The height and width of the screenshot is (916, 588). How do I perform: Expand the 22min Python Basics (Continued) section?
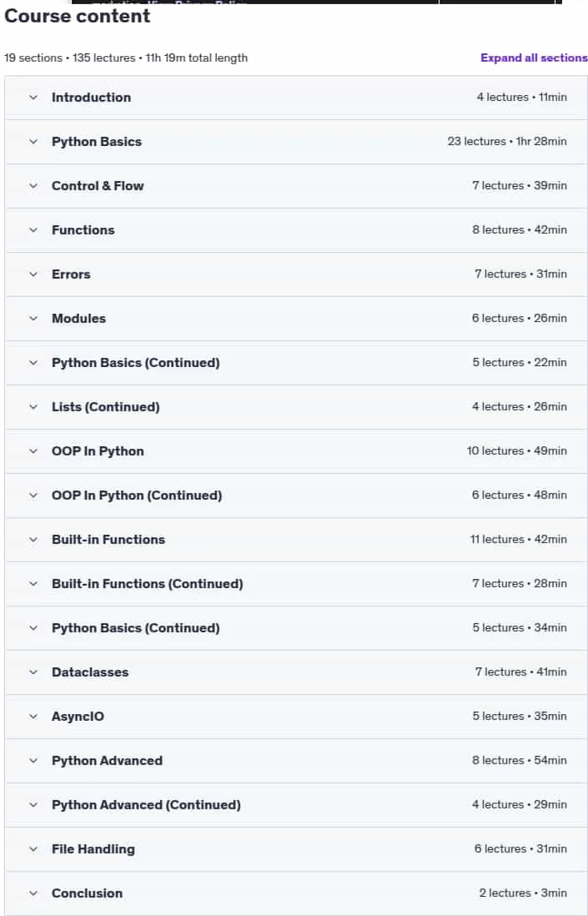click(x=297, y=363)
